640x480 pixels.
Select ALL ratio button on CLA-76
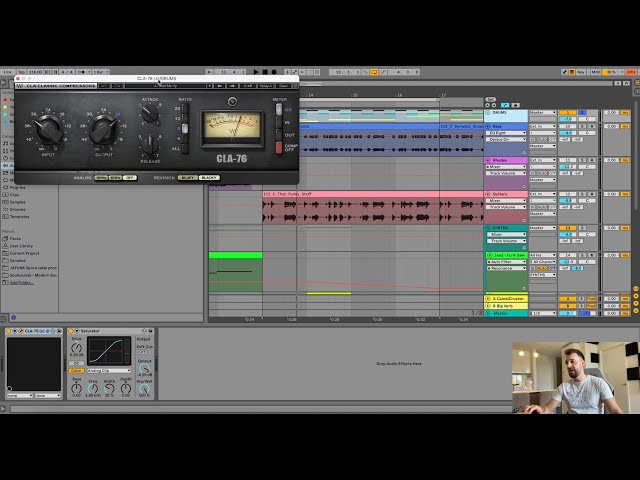point(185,148)
